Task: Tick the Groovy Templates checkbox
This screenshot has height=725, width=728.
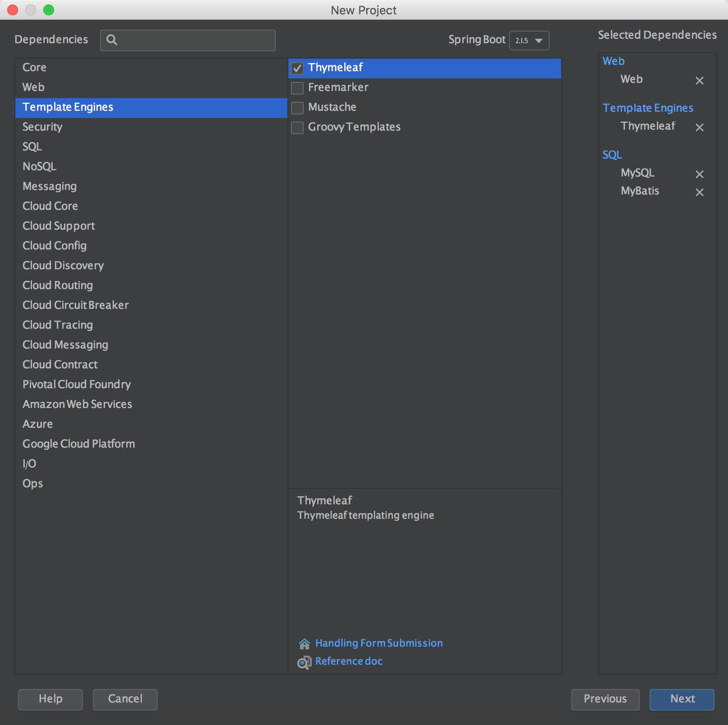Action: point(297,128)
